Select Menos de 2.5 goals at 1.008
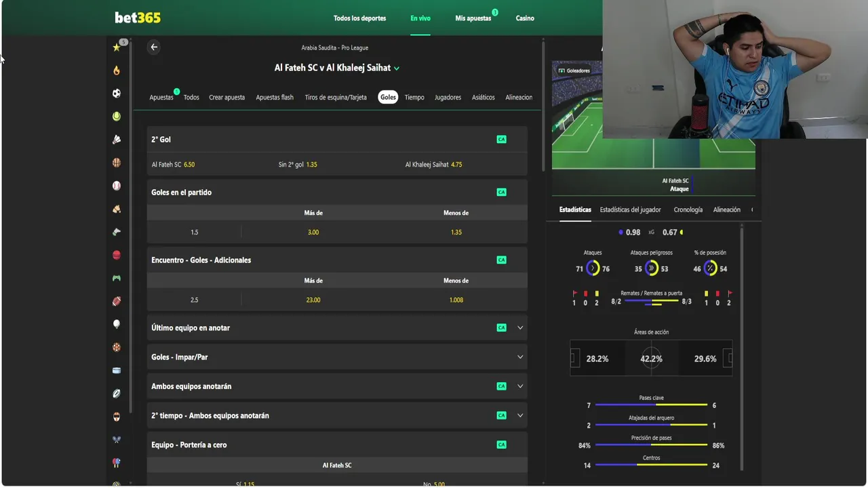Image resolution: width=868 pixels, height=488 pixels. click(456, 300)
